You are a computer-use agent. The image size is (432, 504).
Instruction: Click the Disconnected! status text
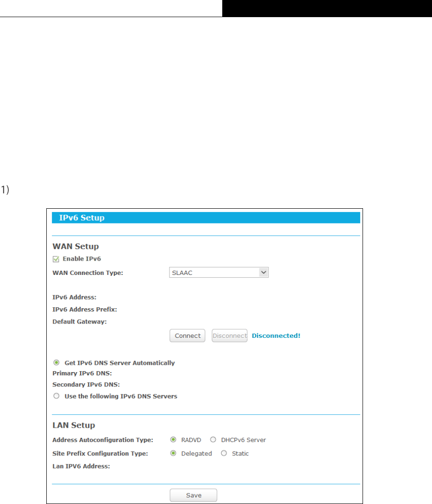click(x=276, y=336)
